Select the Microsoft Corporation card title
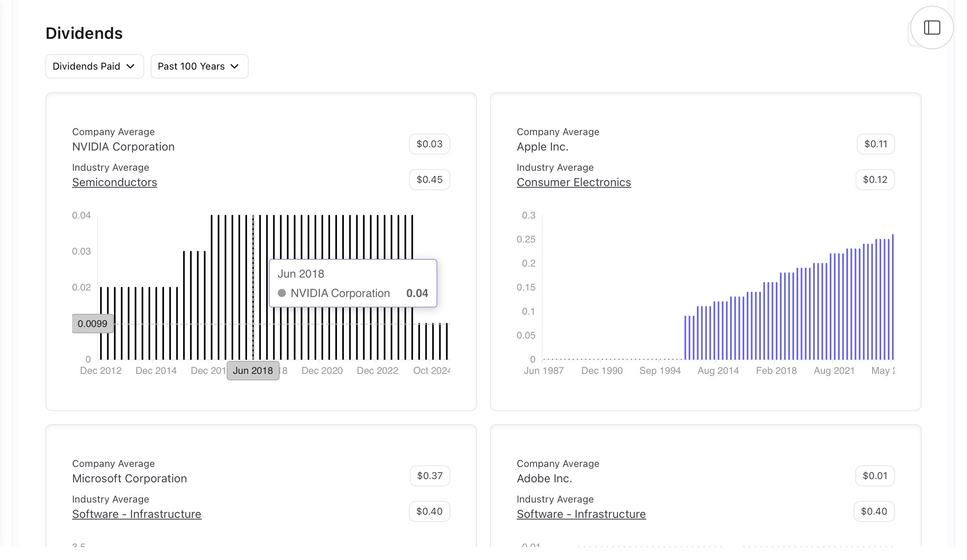Screen dimensions: 967x560 (130, 479)
